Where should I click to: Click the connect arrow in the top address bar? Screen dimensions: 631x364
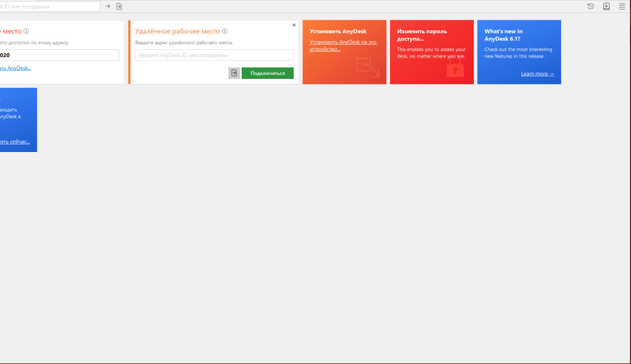pos(107,6)
